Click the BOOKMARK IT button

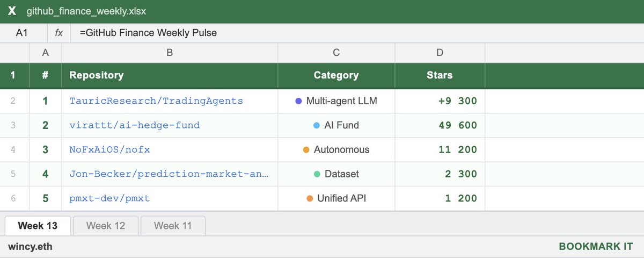click(x=596, y=247)
